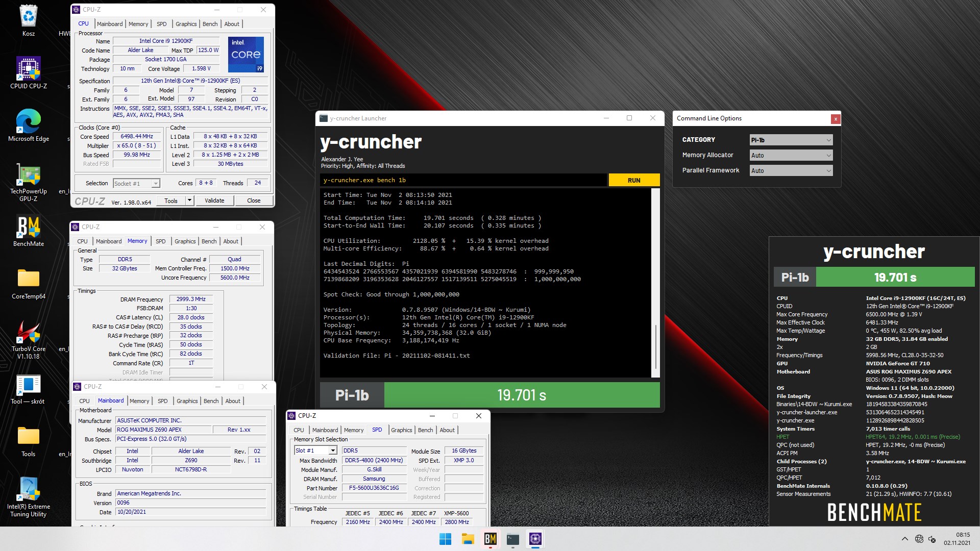Open Graphics tab in Mainboard CPU-Z window
The width and height of the screenshot is (980, 551).
click(187, 401)
